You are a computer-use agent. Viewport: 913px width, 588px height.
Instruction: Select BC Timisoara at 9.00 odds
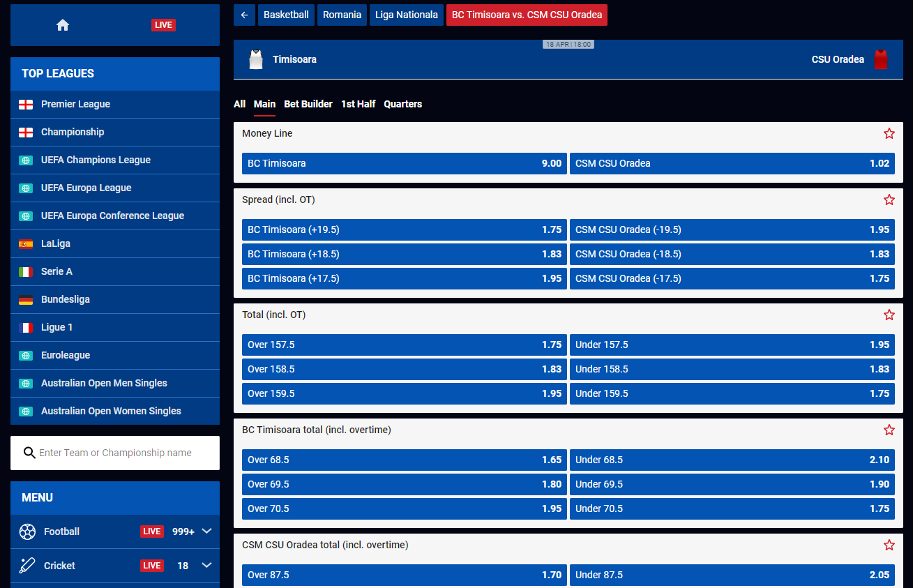404,163
